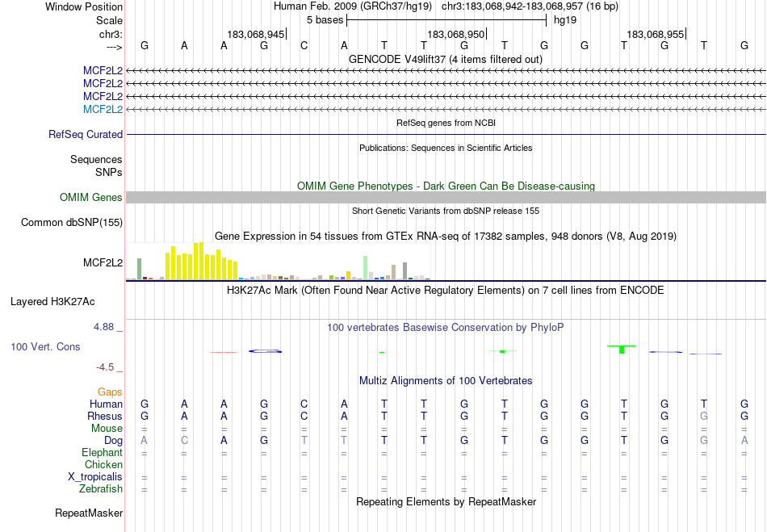Click the Dog alignment row label
This screenshot has height=532, width=767.
tap(114, 441)
